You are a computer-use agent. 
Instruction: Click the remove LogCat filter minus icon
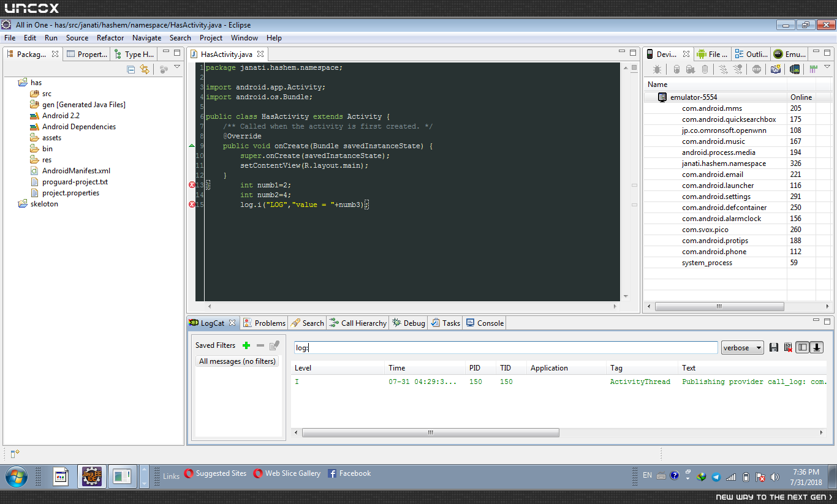[x=260, y=345]
